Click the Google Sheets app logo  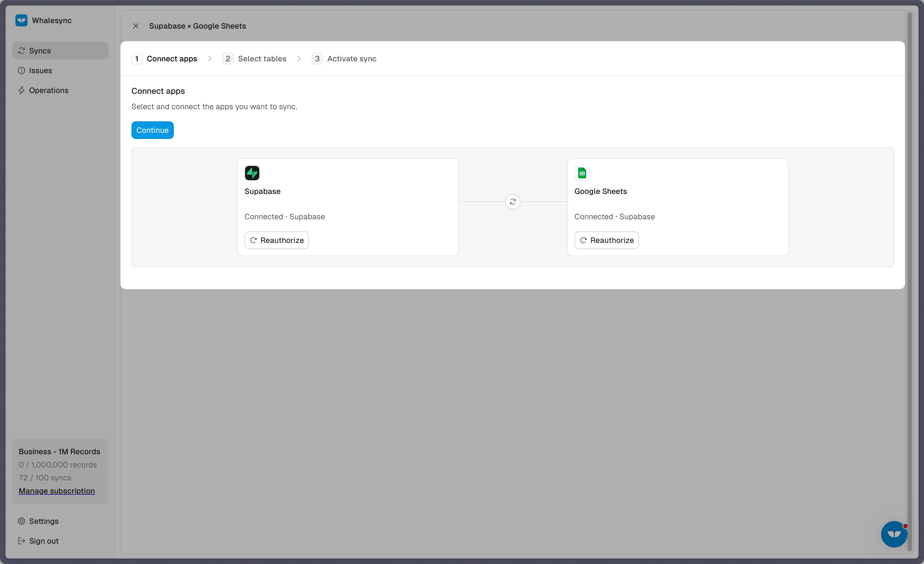pyautogui.click(x=582, y=173)
